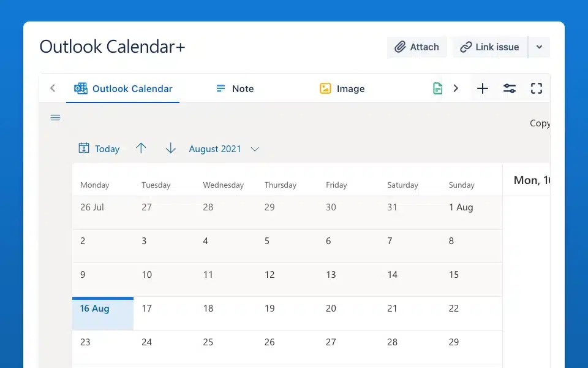
Task: Click the down arrow for next month
Action: [171, 148]
